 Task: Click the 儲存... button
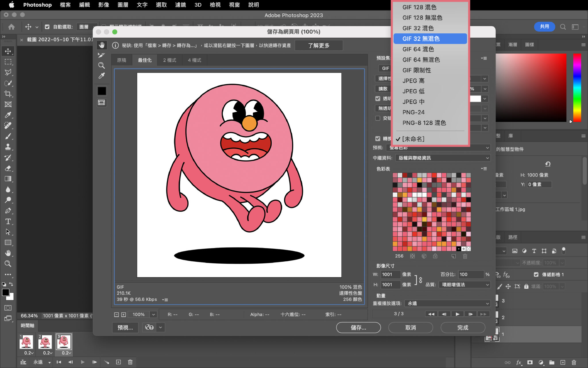358,327
